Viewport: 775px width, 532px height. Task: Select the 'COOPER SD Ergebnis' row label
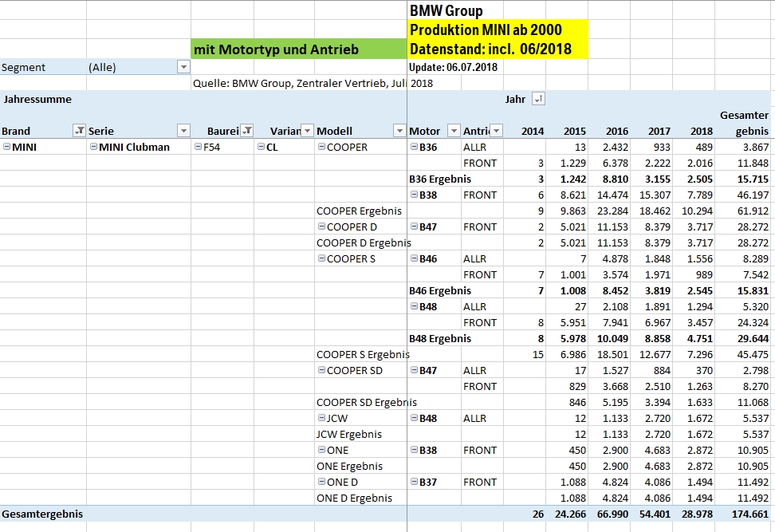367,402
